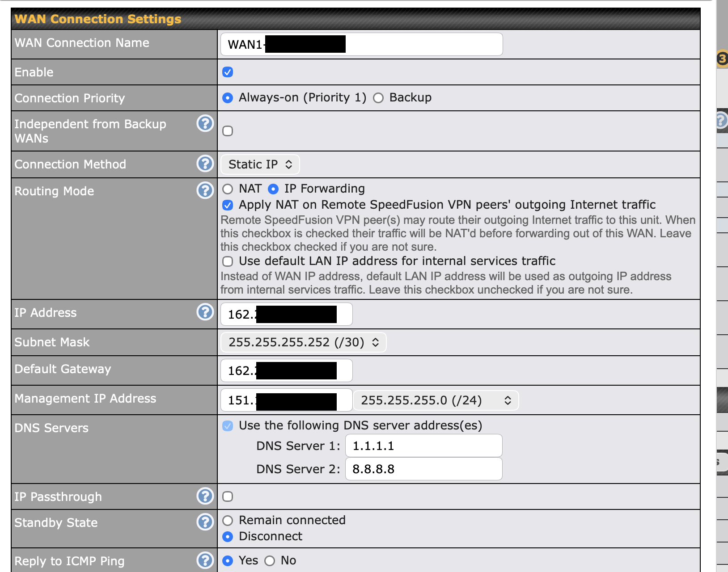Viewport: 728px width, 572px height.
Task: Open Management IP subnet mask dropdown
Action: 436,400
